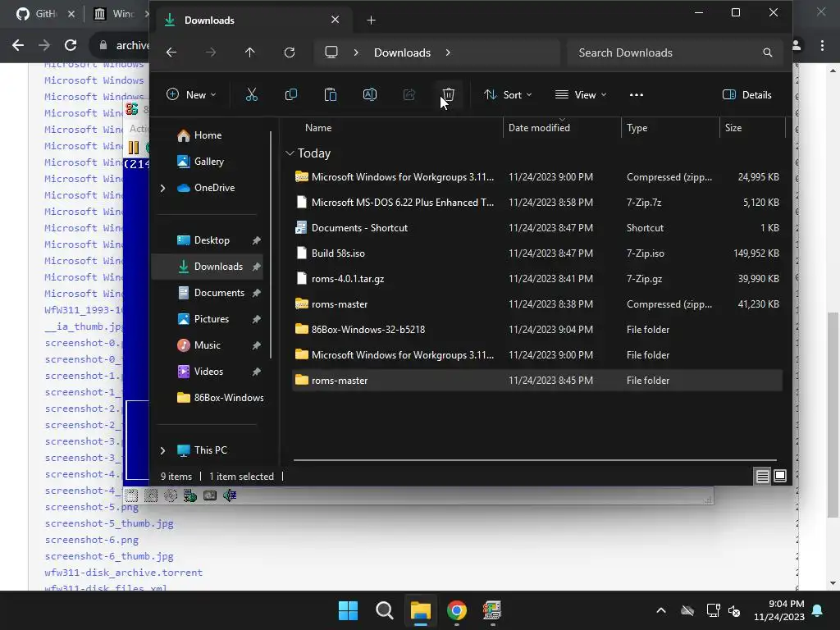840x630 pixels.
Task: Click chevron before Downloads in address bar
Action: [356, 52]
